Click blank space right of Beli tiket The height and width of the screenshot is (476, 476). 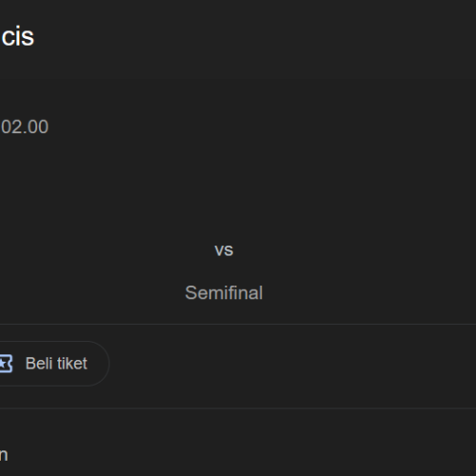click(x=292, y=365)
